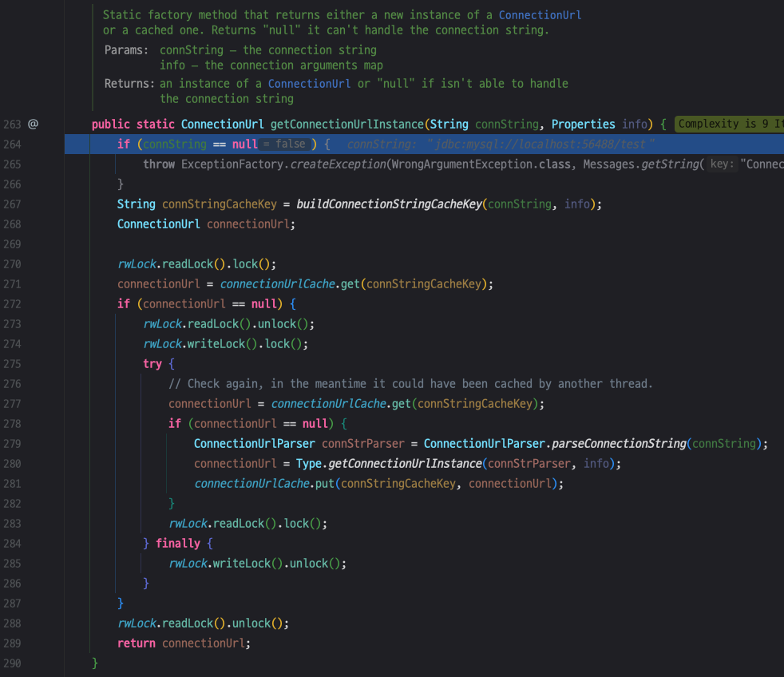Screen dimensions: 784x677
Task: Follow the ConnectionUrl link in the Returns description
Action: [x=309, y=84]
